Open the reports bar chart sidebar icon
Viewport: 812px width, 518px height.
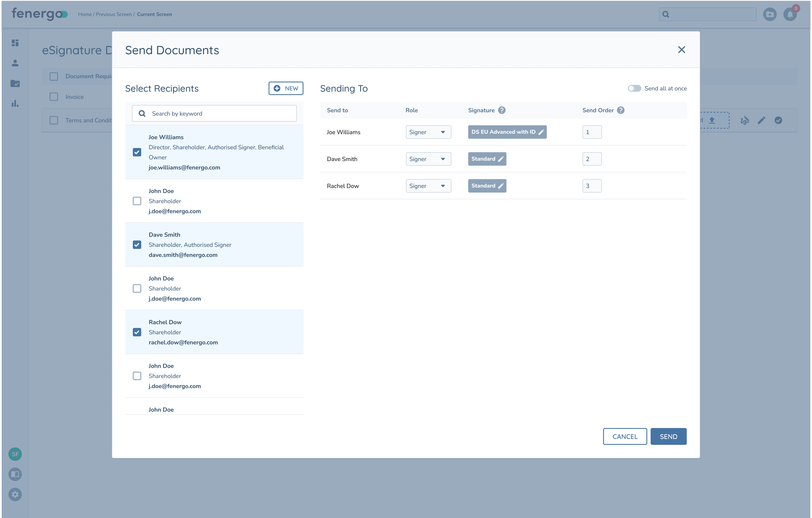[x=15, y=103]
